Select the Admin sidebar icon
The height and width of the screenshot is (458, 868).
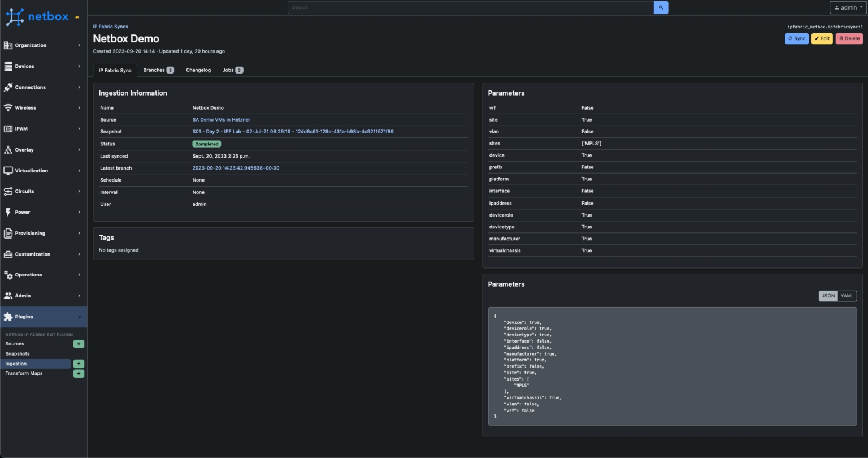pyautogui.click(x=9, y=295)
